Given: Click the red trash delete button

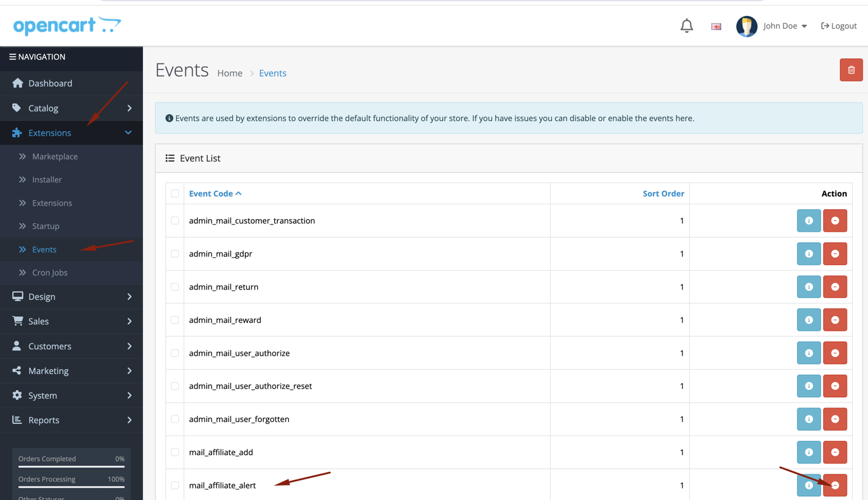Looking at the screenshot, I should pos(851,70).
